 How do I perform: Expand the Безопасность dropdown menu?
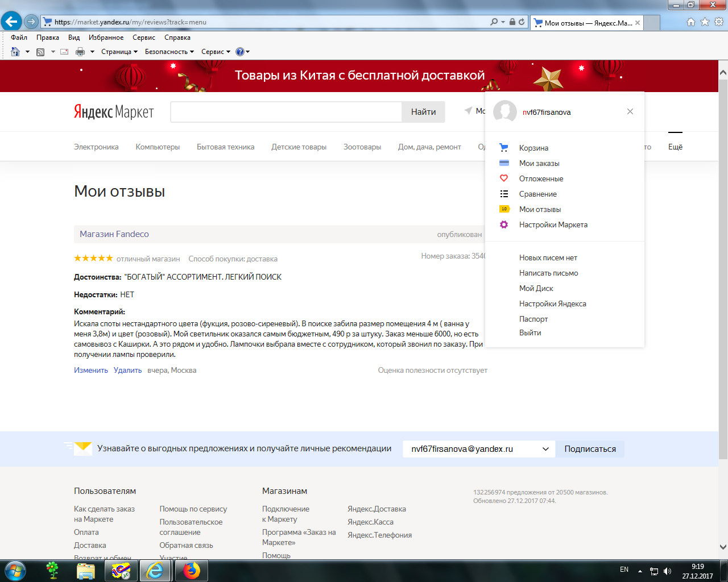[x=169, y=52]
